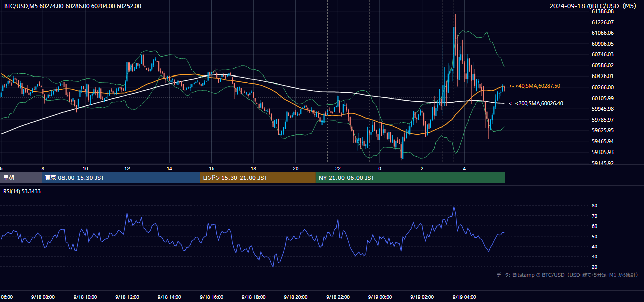Click the 61066.06 price axis label

[602, 33]
